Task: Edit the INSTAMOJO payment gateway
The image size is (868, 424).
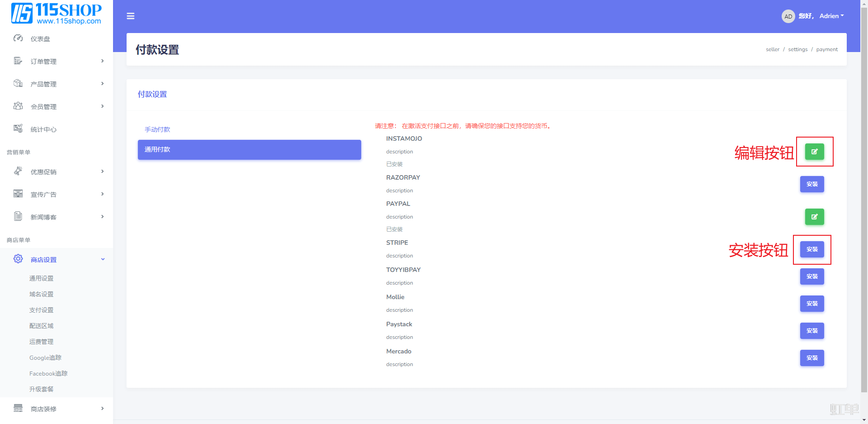Action: [x=814, y=152]
